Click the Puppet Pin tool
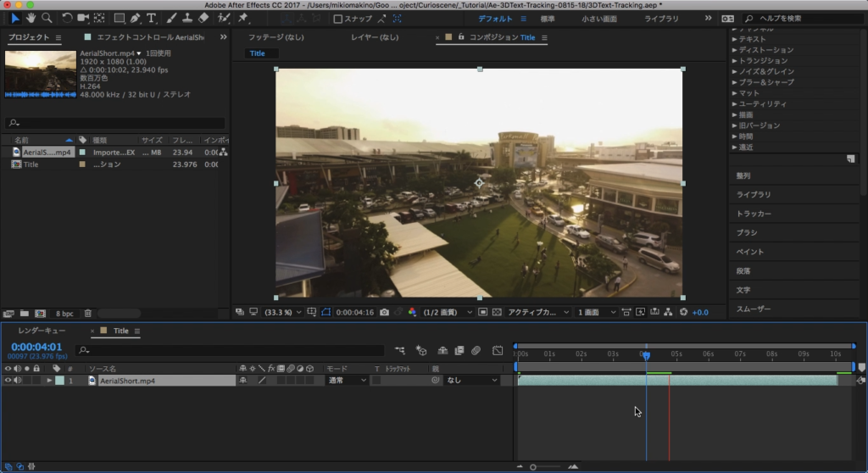The width and height of the screenshot is (868, 473). click(x=243, y=18)
